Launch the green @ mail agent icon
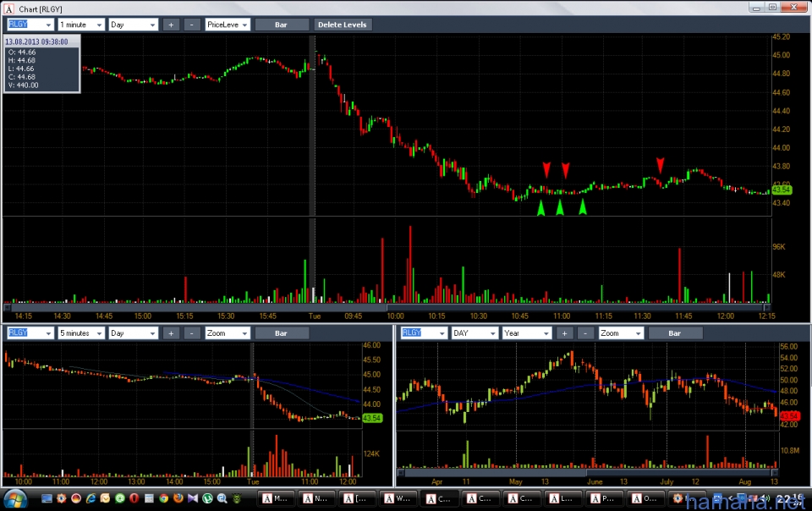This screenshot has width=812, height=511. pos(120,498)
